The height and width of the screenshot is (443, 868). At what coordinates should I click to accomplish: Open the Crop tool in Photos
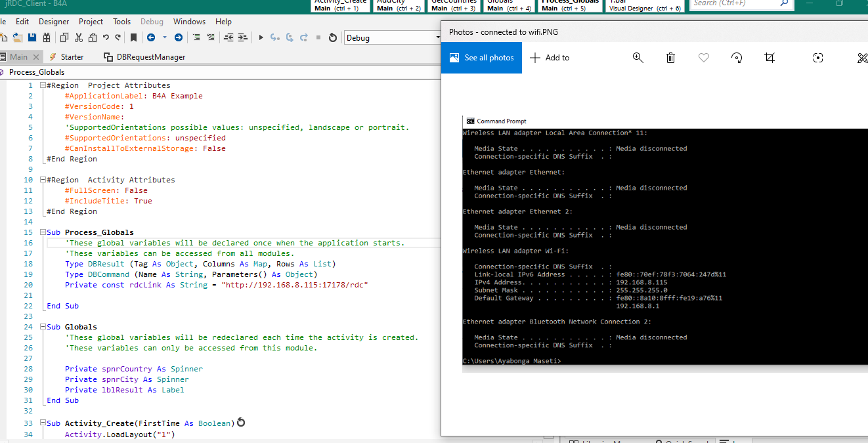tap(770, 58)
